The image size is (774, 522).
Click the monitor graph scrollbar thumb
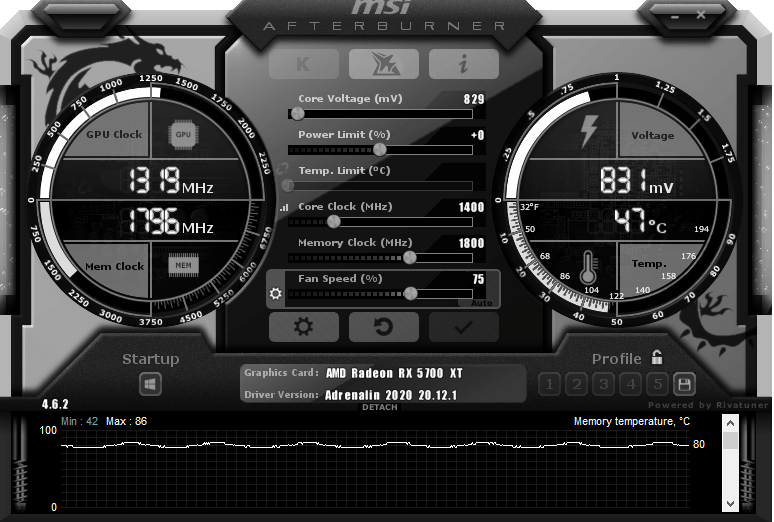tap(730, 441)
